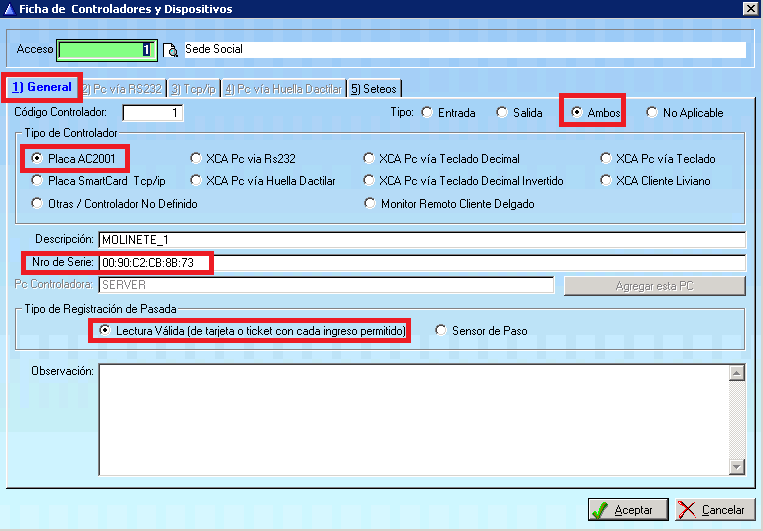This screenshot has width=763, height=531.
Task: Edit the Nro de Serie field
Action: pos(420,263)
